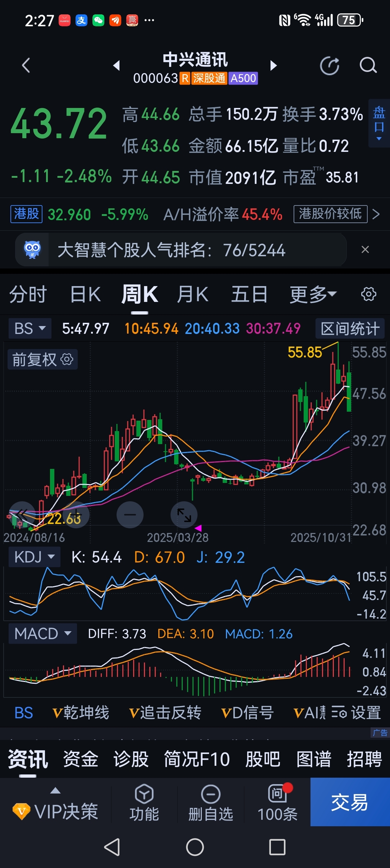Expand chart to fullscreen icon
Image resolution: width=390 pixels, height=868 pixels.
(184, 515)
